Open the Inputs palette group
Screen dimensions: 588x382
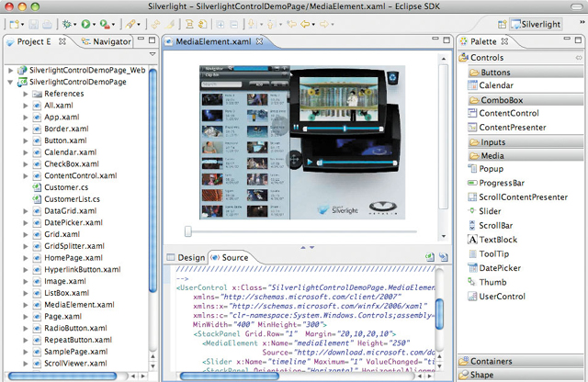click(526, 141)
